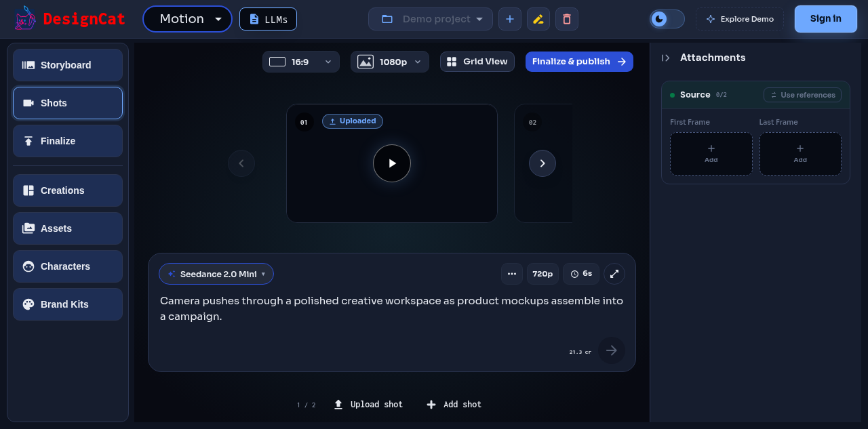This screenshot has height=429, width=868.
Task: Open the Storyboard section
Action: click(68, 65)
